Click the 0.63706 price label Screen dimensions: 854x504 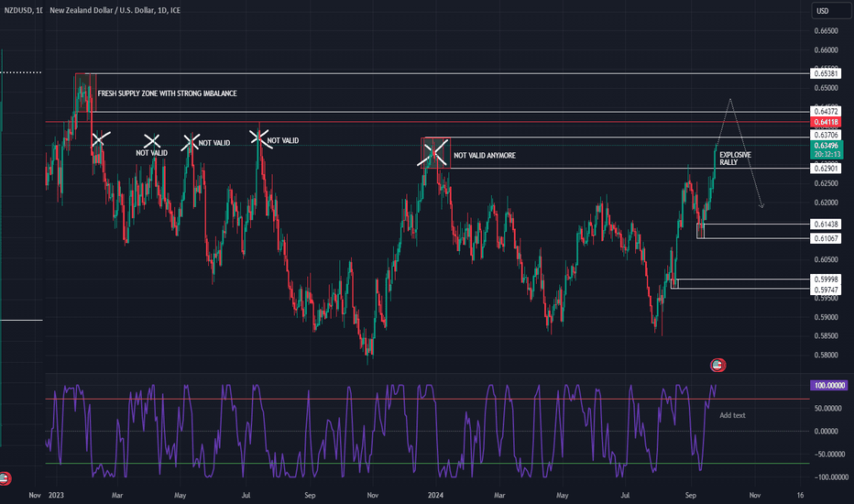click(826, 135)
